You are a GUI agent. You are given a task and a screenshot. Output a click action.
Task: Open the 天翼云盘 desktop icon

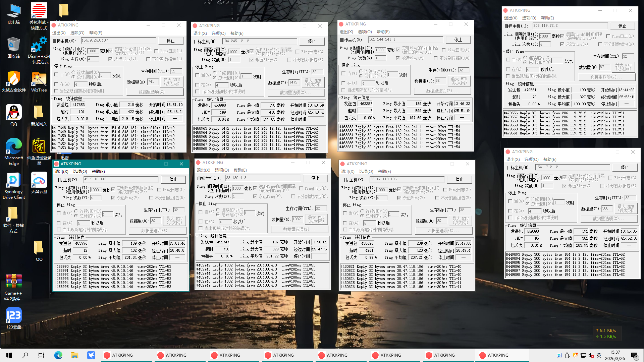tap(39, 183)
